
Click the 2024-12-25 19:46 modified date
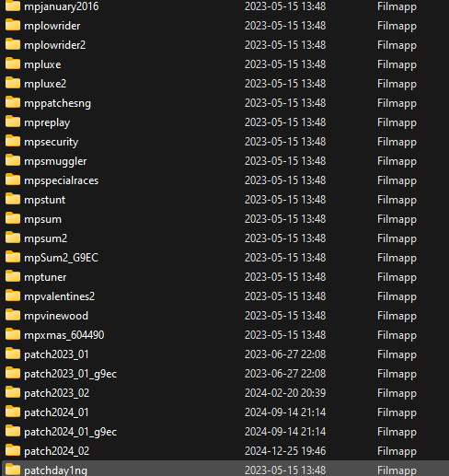[x=285, y=451]
